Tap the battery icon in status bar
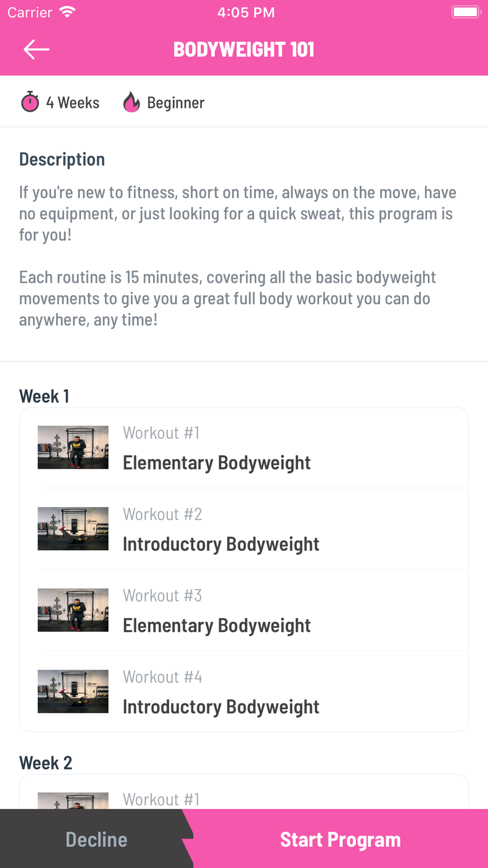Screen dimensions: 488x868 click(466, 12)
